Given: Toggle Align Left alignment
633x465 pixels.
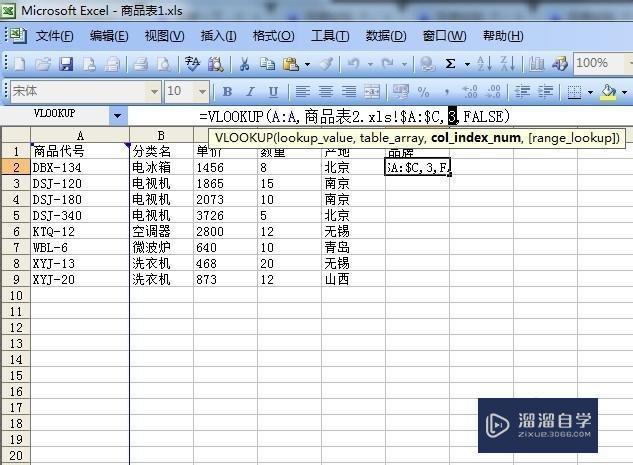Looking at the screenshot, I should (302, 92).
